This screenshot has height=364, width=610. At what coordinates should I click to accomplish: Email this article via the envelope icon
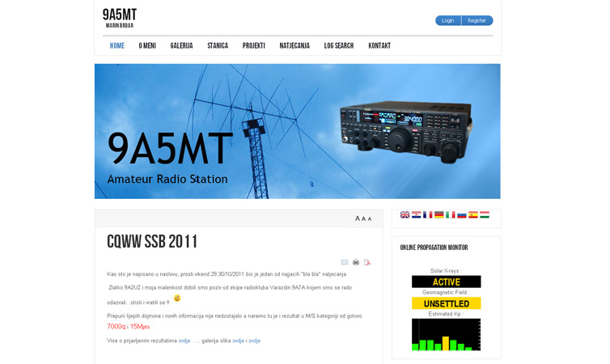(345, 262)
